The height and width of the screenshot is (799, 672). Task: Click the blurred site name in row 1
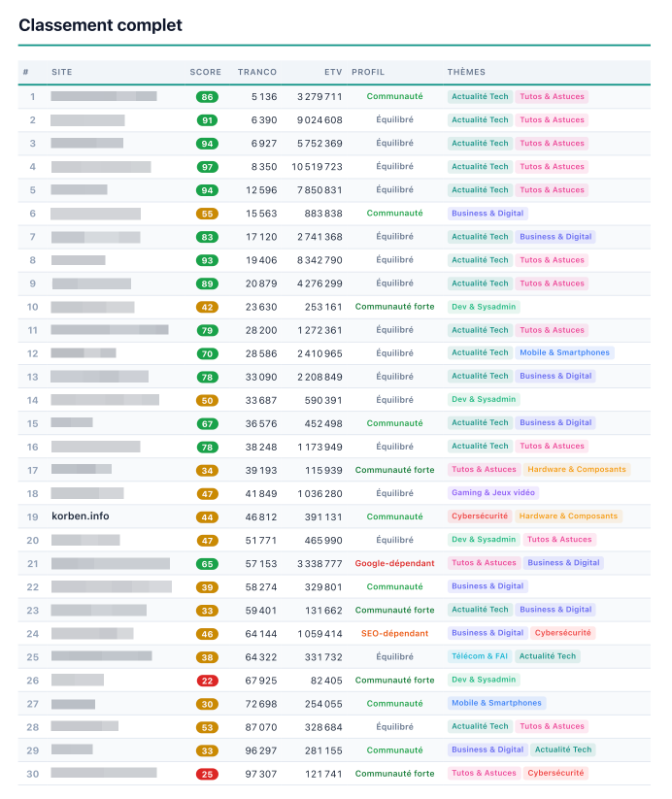(x=104, y=96)
